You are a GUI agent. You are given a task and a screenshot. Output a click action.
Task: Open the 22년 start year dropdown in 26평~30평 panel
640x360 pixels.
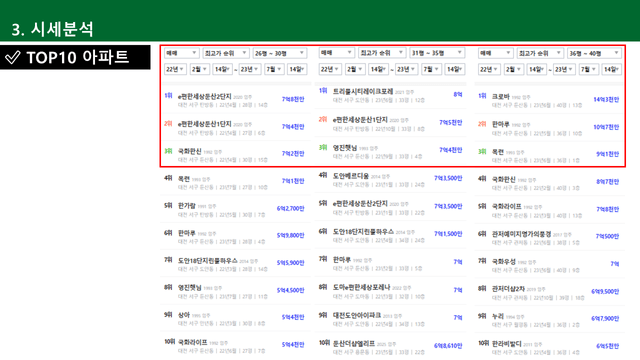pyautogui.click(x=175, y=69)
